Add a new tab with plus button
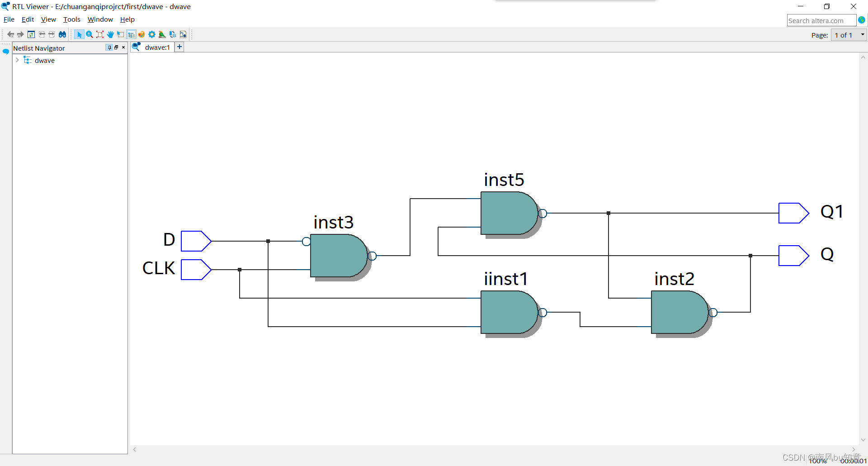 (x=179, y=47)
